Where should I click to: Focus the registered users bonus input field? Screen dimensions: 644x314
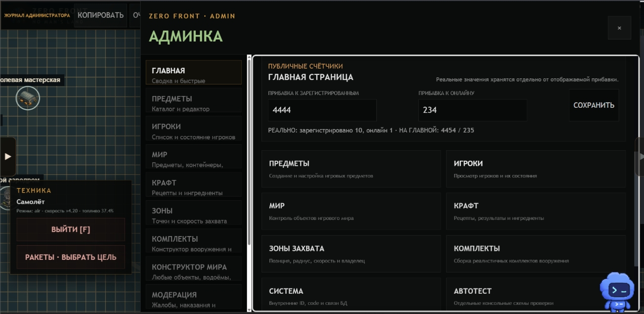coord(322,110)
